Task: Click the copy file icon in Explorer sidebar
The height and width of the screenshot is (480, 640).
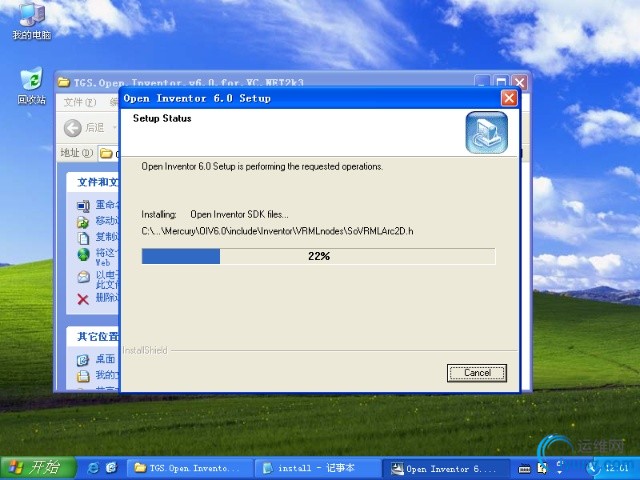Action: pyautogui.click(x=83, y=238)
